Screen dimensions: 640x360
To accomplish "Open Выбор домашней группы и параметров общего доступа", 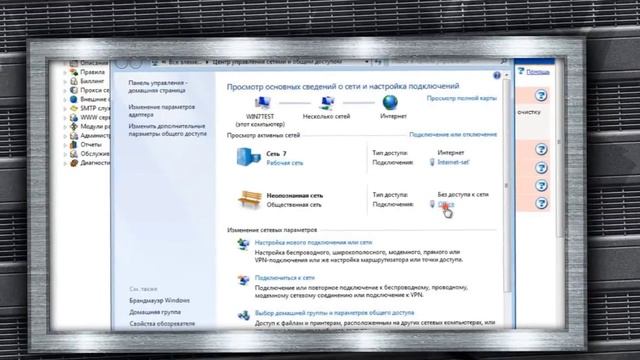I will click(x=335, y=313).
